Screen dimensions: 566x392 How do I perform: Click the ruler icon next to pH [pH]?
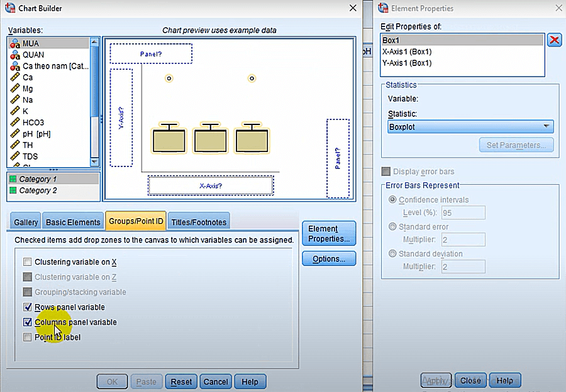tap(14, 134)
